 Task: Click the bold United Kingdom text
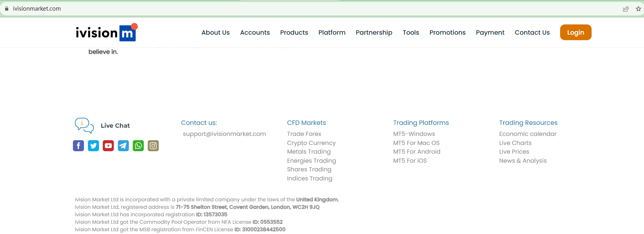click(x=317, y=200)
